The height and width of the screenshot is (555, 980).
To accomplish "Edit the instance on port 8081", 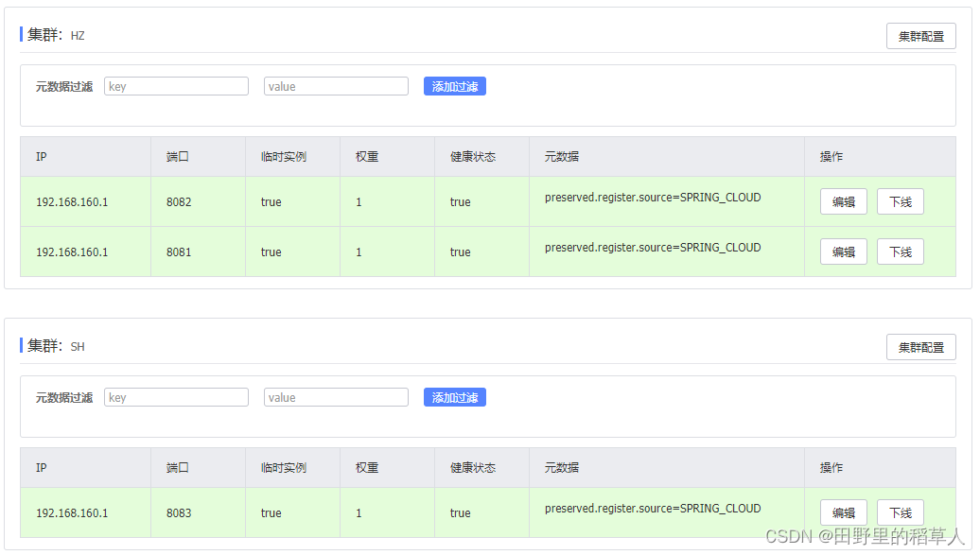I will pos(843,251).
